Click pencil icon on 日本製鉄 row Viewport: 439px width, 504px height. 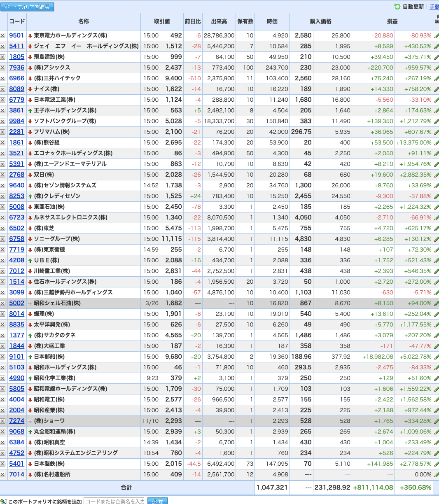tap(437, 464)
